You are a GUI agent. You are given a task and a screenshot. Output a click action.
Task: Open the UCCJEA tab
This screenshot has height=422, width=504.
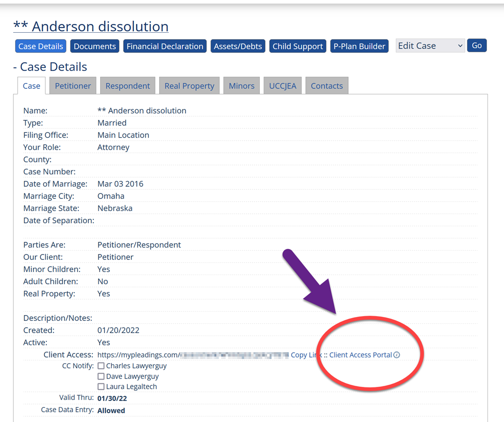(282, 85)
